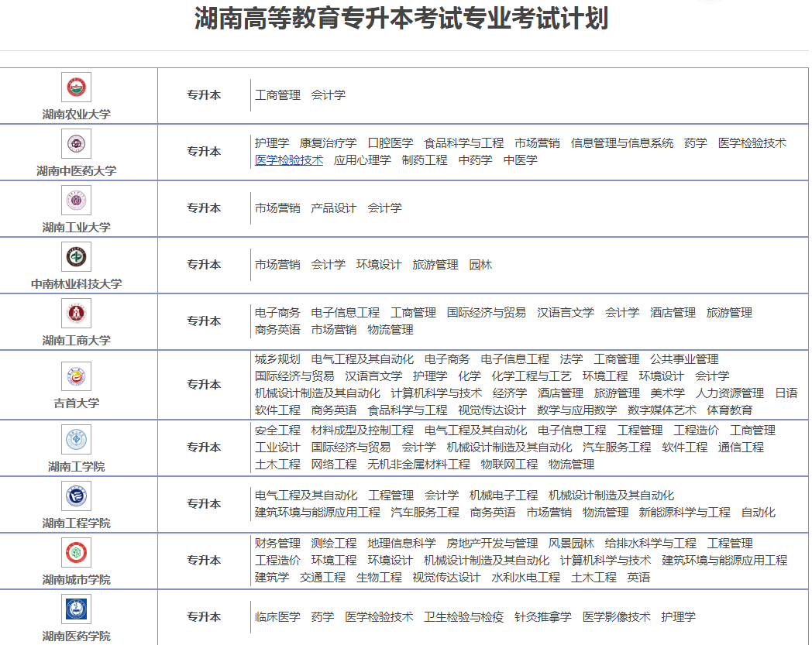The image size is (812, 645).
Task: Click 商务英语 under 湖南工商大学
Action: point(277,331)
